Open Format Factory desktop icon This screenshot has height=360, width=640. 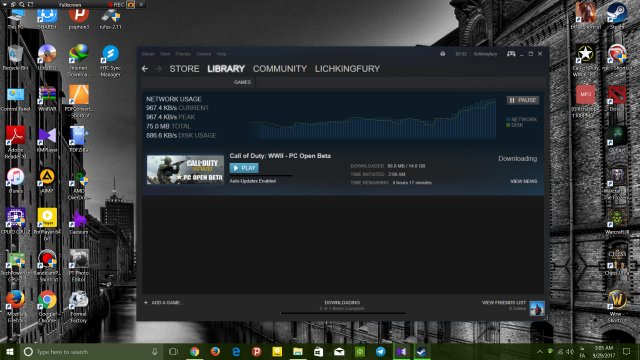(x=79, y=306)
